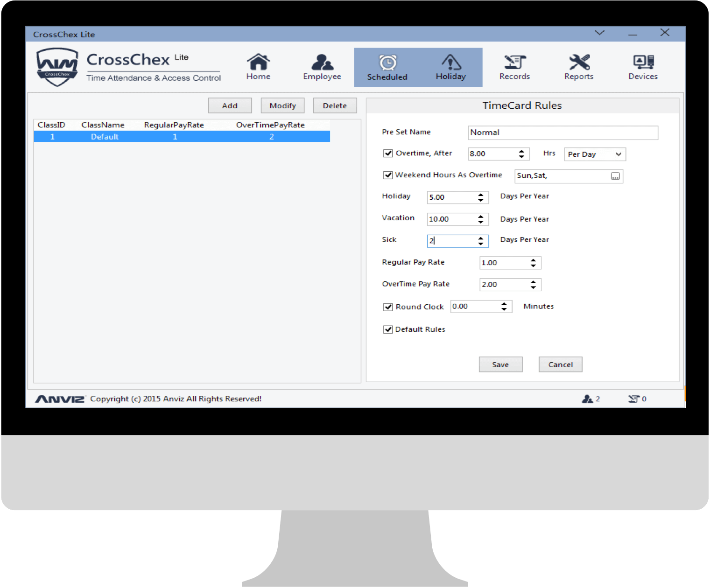Select the Employee section
The height and width of the screenshot is (588, 710).
pos(322,67)
